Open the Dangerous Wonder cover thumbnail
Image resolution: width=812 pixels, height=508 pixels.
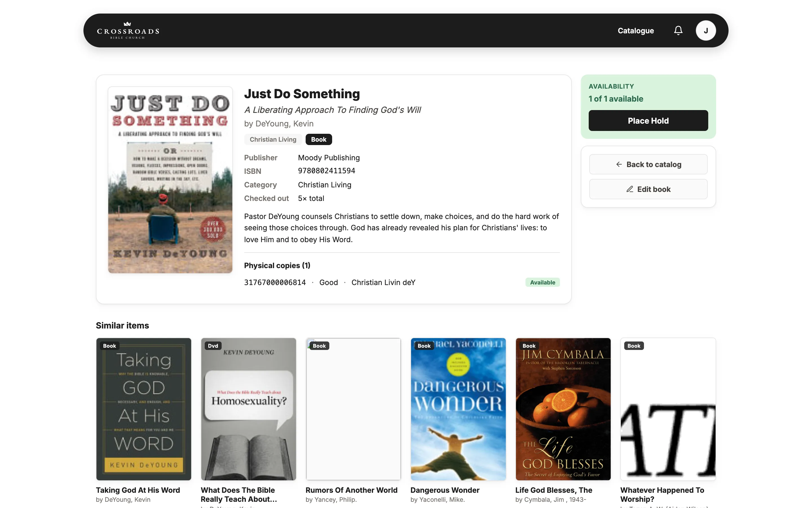[x=458, y=409]
